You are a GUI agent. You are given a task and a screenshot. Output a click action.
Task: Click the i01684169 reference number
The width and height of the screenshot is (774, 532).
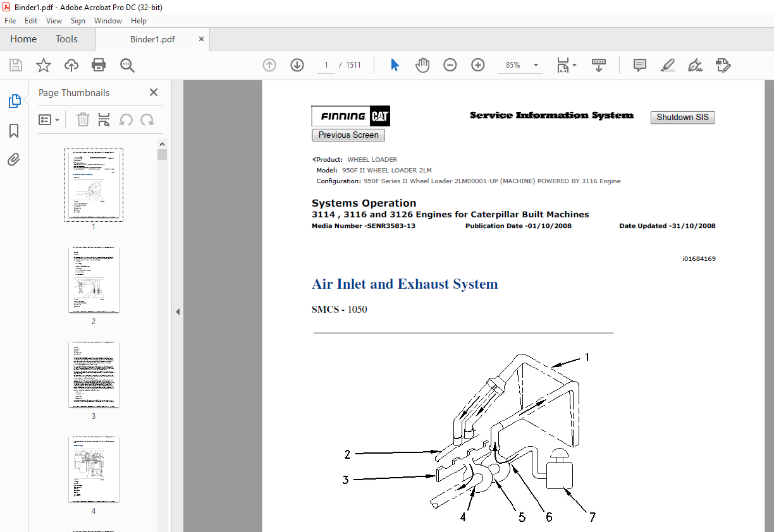tap(699, 259)
